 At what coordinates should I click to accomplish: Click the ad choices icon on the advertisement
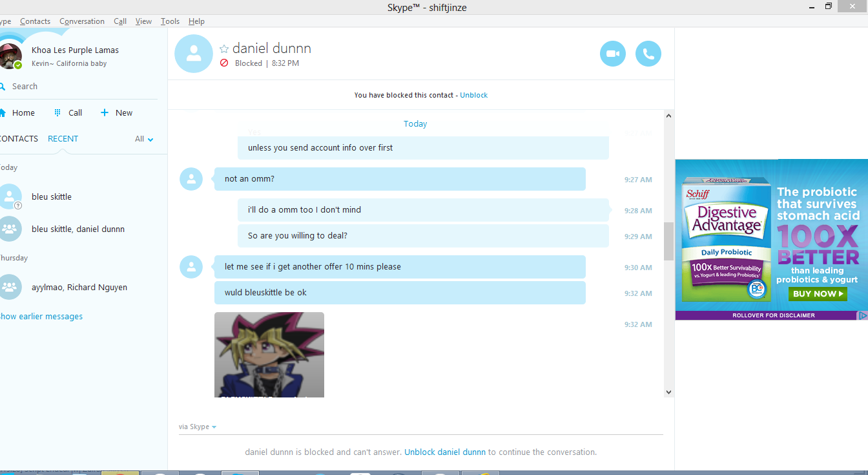point(862,315)
